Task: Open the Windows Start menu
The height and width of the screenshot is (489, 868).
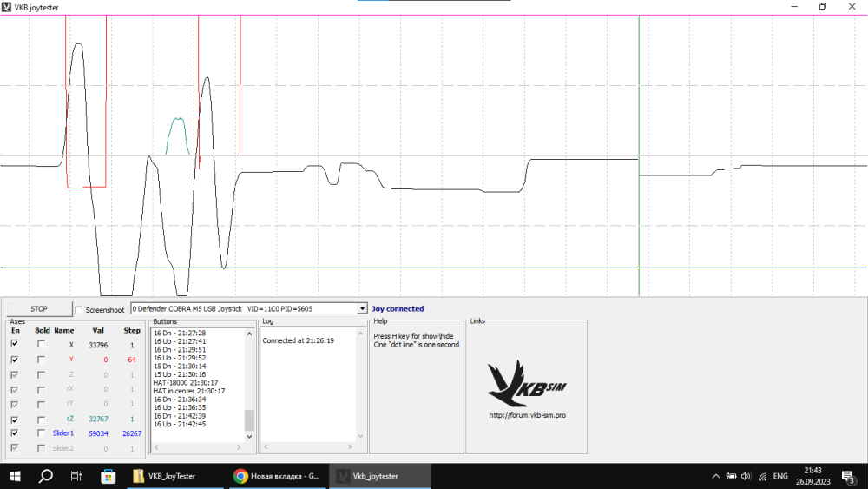Action: (15, 476)
